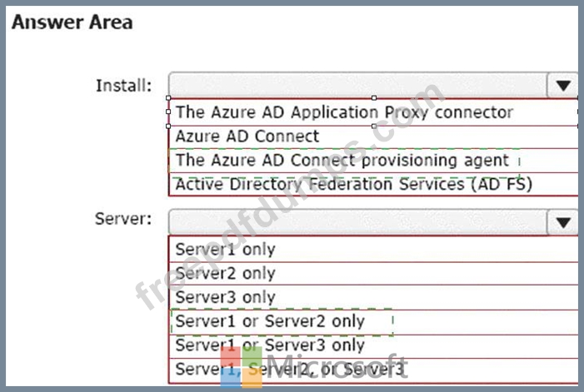
Task: Choose Server1 only option
Action: point(225,249)
